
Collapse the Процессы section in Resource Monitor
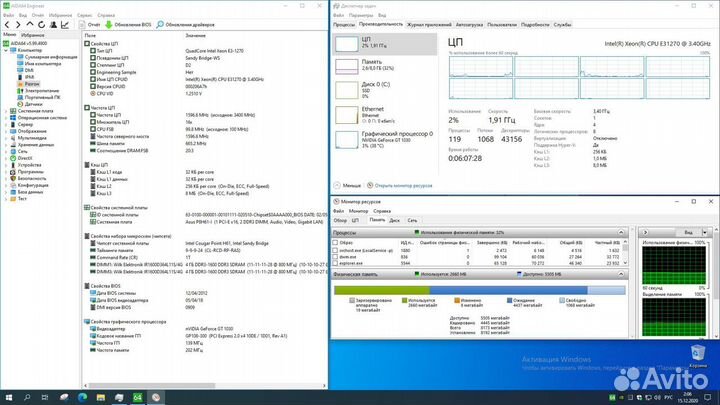tap(621, 232)
